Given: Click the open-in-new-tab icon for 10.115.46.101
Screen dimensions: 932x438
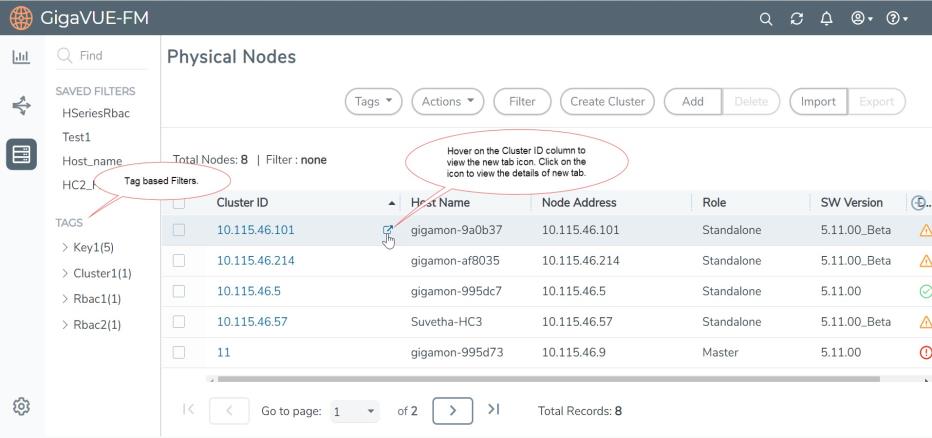Looking at the screenshot, I should coord(388,230).
